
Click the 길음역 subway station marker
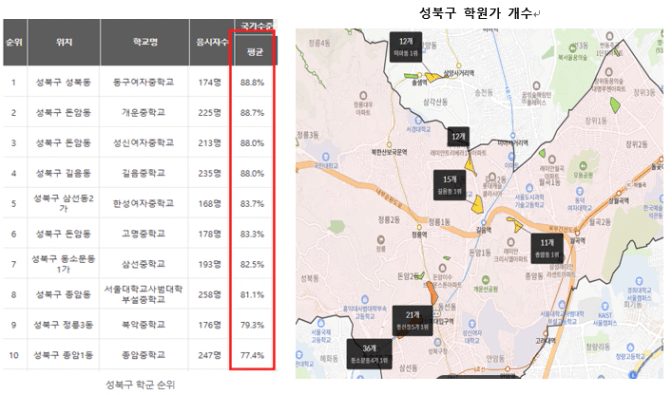point(483,223)
